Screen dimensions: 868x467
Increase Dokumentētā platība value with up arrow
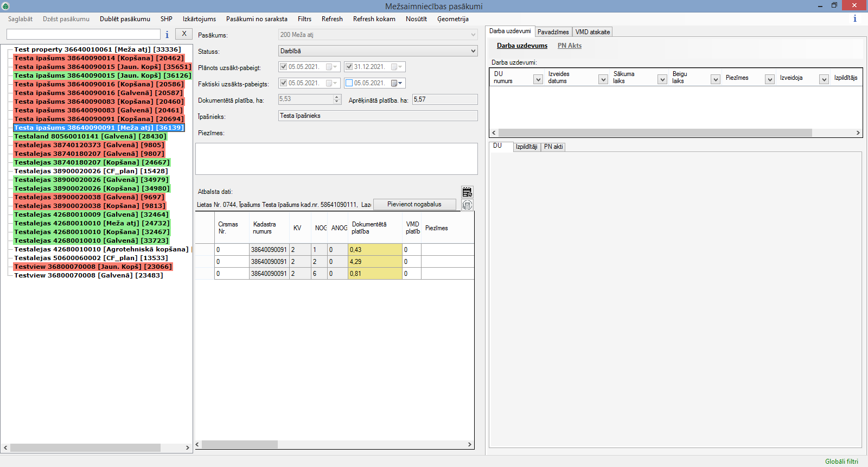point(336,97)
